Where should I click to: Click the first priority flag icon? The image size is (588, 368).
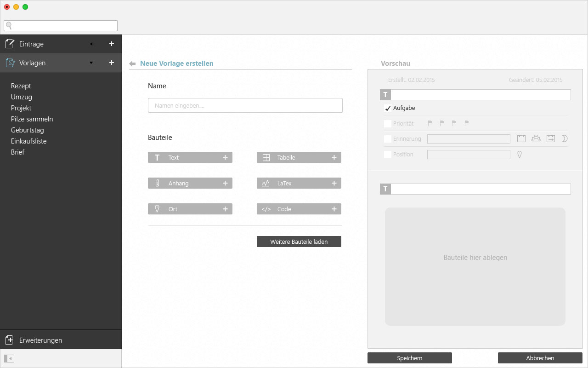click(x=430, y=123)
